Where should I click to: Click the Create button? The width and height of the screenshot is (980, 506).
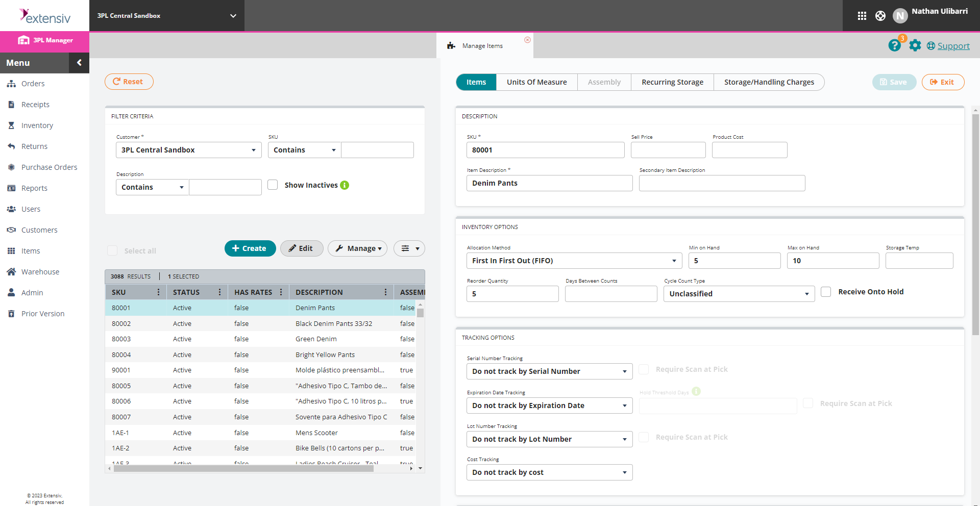pyautogui.click(x=250, y=248)
